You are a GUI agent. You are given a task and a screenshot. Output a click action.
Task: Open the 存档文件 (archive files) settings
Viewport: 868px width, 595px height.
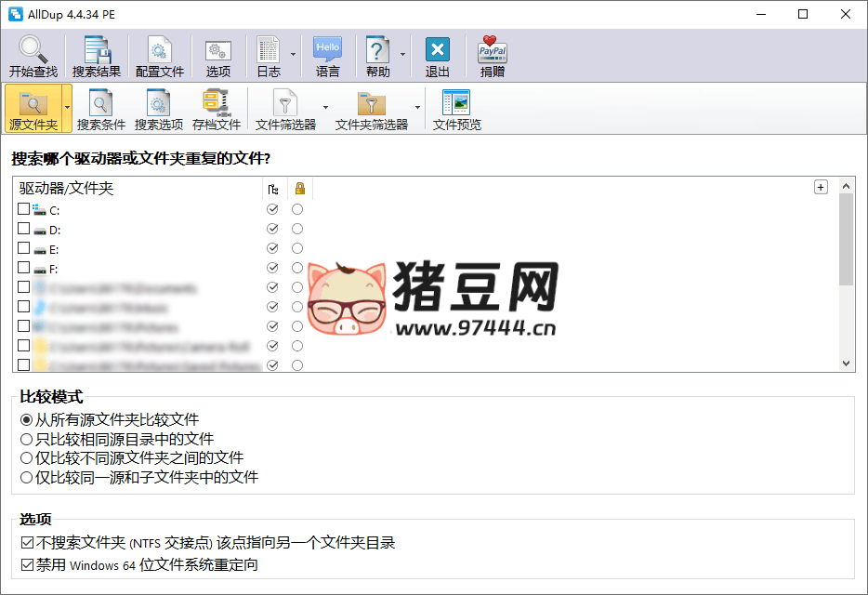click(216, 109)
